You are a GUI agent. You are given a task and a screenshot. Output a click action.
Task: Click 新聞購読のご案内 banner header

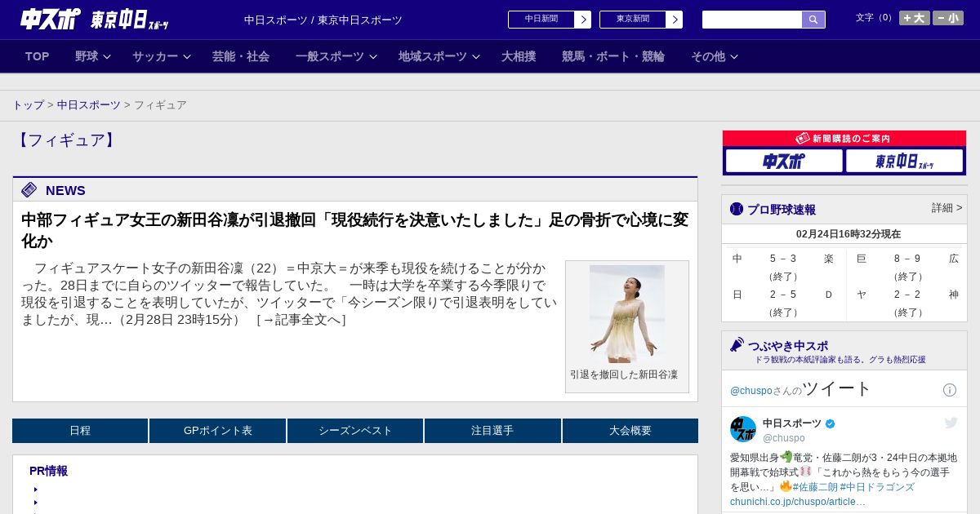pyautogui.click(x=844, y=139)
